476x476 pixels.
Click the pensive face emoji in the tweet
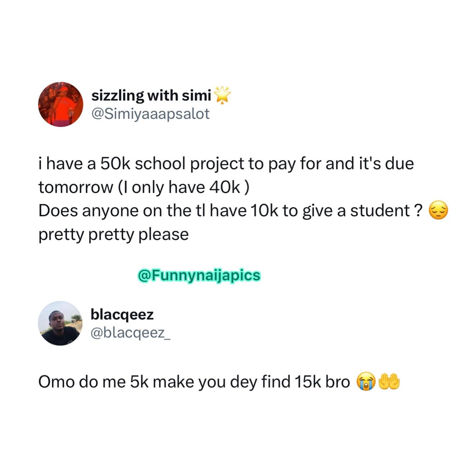(x=438, y=211)
